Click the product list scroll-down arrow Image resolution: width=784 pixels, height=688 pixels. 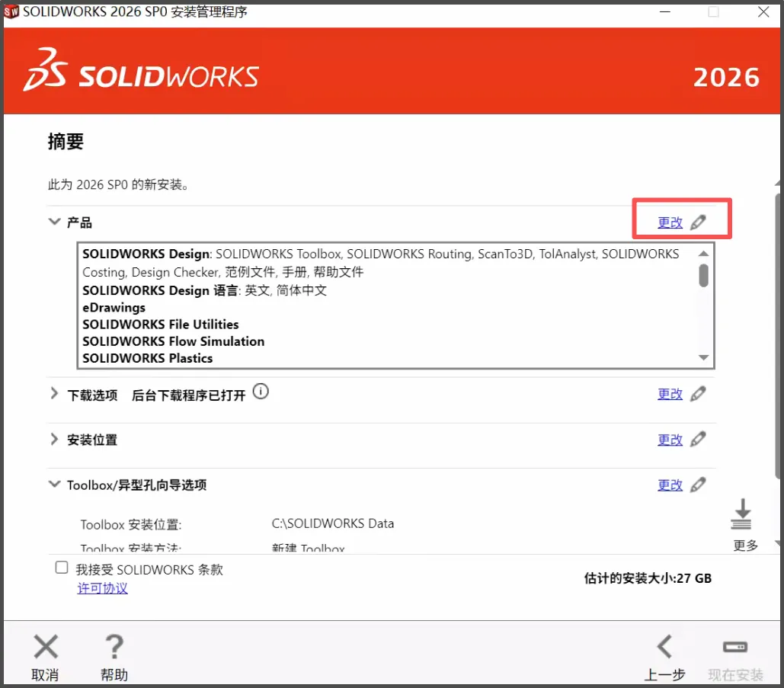(x=703, y=357)
